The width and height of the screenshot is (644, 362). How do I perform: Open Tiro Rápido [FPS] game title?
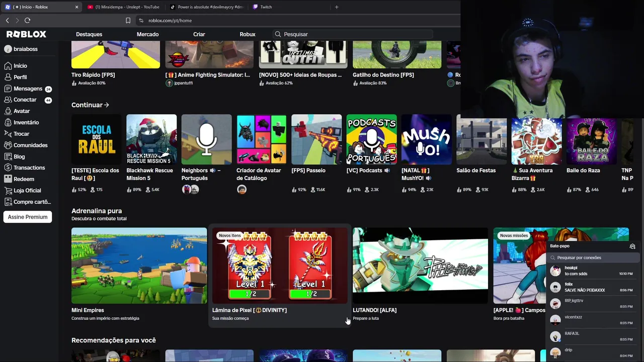point(93,75)
